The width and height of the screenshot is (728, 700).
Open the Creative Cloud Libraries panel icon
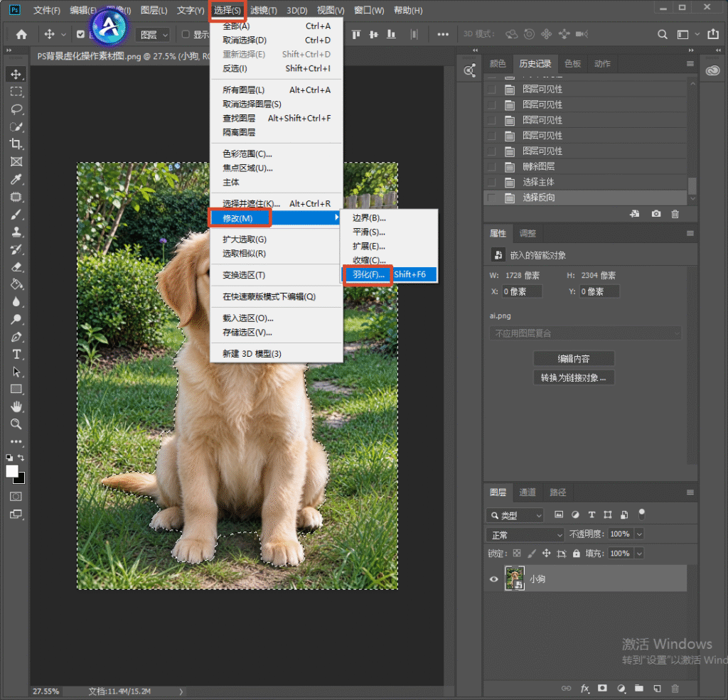pos(712,70)
